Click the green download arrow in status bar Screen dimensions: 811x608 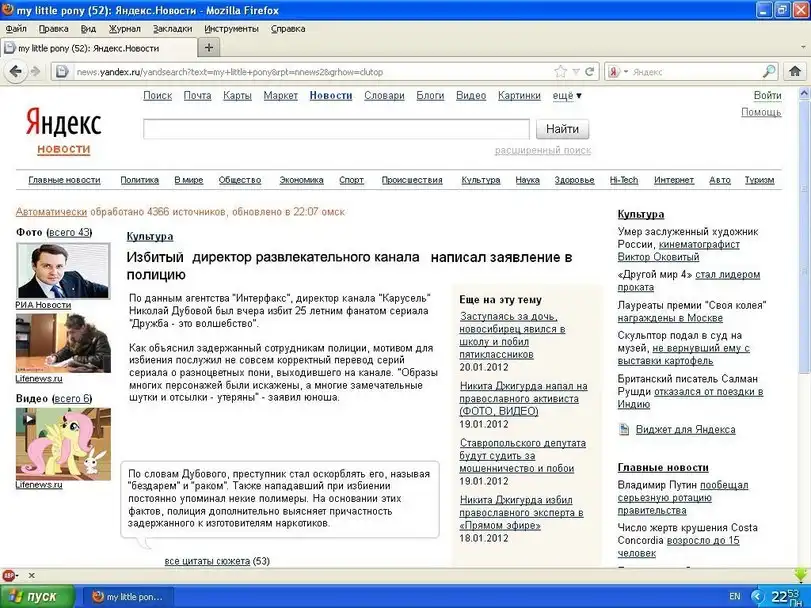(801, 574)
